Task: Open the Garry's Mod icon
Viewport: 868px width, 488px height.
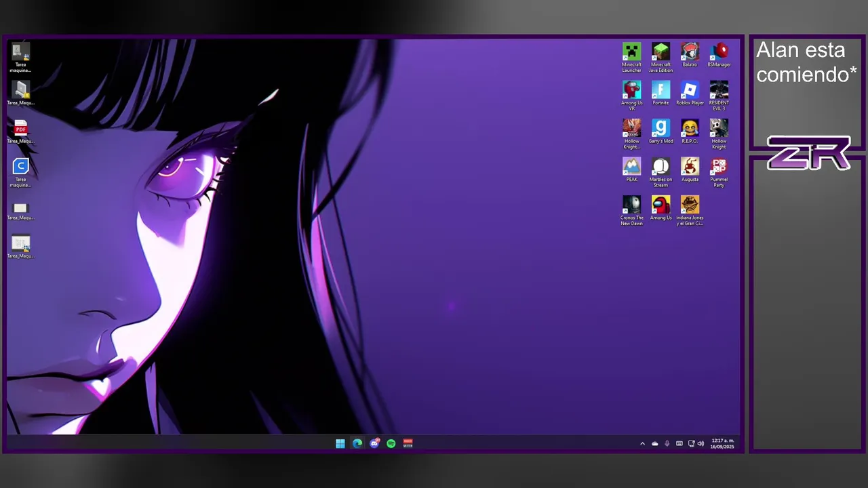Action: click(660, 131)
